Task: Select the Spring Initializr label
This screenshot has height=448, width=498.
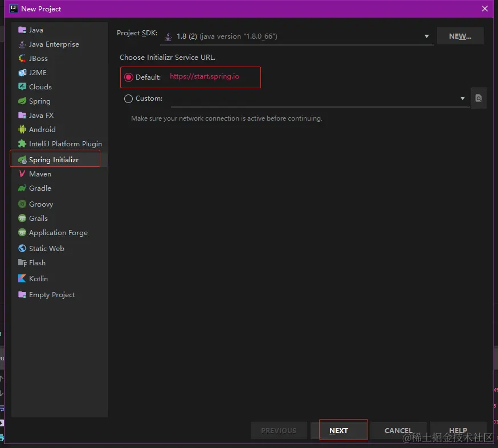Action: coord(54,159)
